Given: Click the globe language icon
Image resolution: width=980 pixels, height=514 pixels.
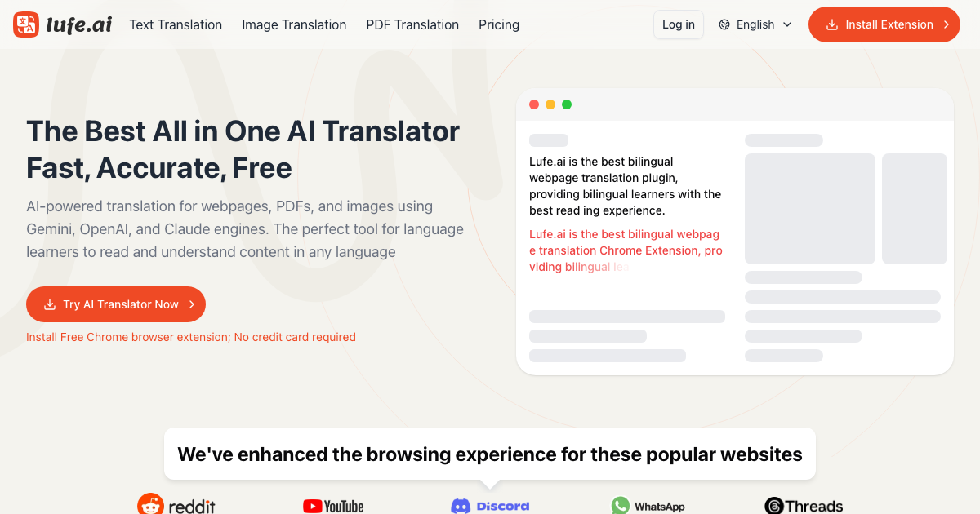Looking at the screenshot, I should coord(724,24).
